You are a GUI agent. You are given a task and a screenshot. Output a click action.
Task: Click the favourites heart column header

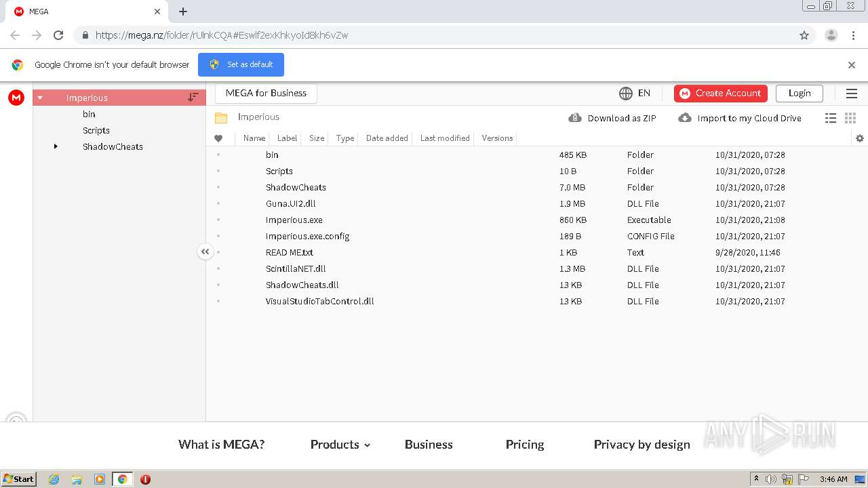218,138
